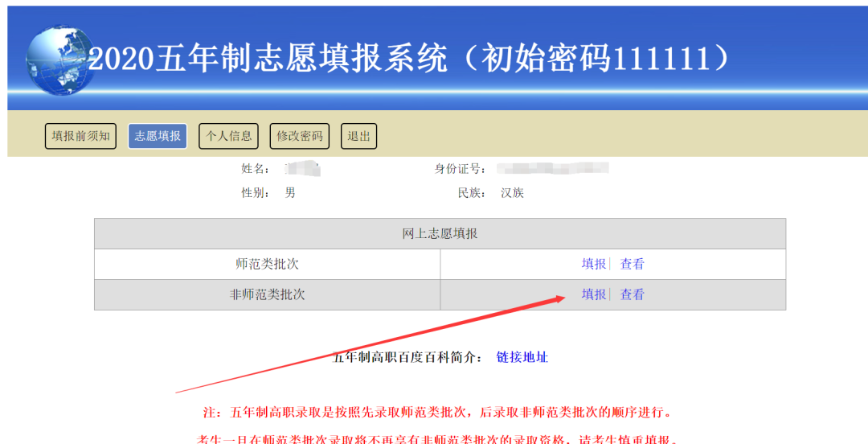Click 填报 link for 师范类批次

click(x=594, y=264)
